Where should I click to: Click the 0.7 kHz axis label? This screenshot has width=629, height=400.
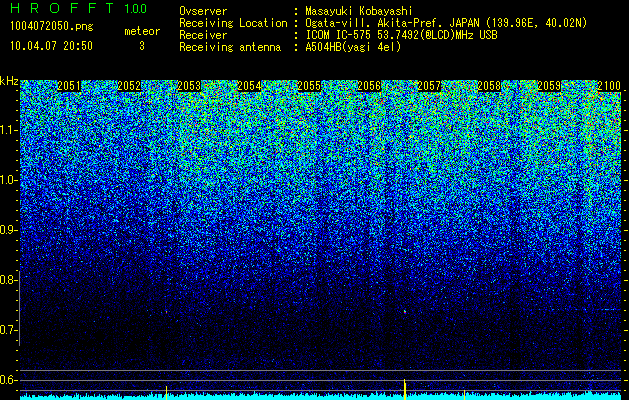(x=7, y=330)
